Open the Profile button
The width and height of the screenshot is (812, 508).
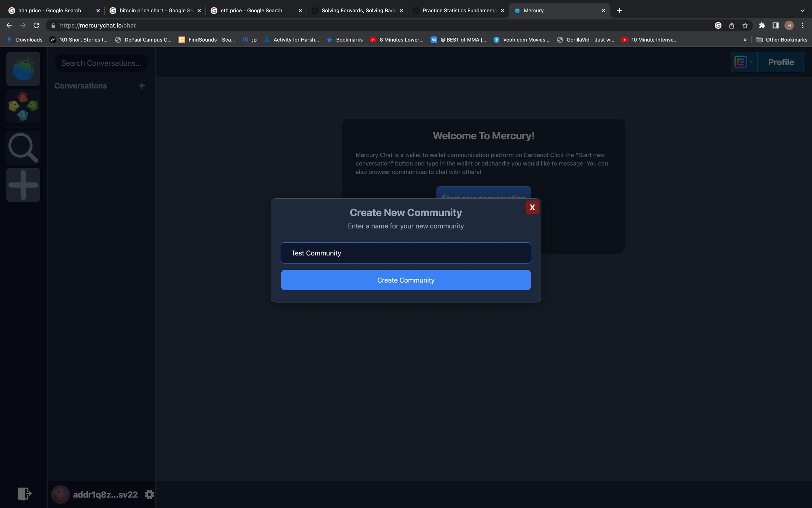[781, 62]
